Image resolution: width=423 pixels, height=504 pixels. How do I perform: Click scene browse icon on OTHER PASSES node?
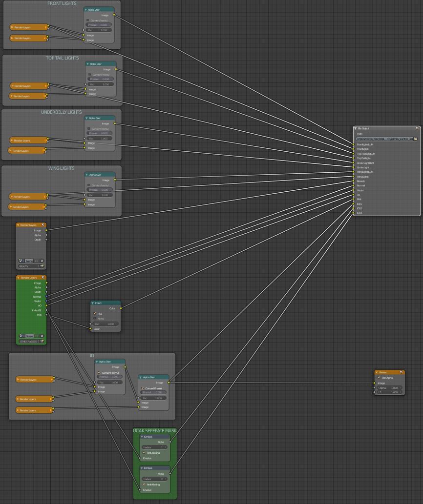click(x=21, y=336)
